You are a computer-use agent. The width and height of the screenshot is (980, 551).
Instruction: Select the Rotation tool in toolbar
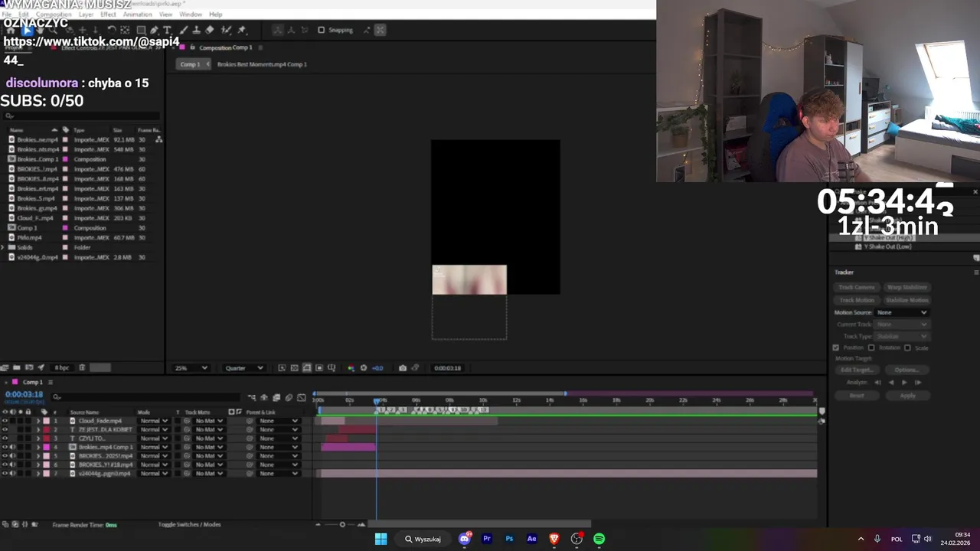112,30
